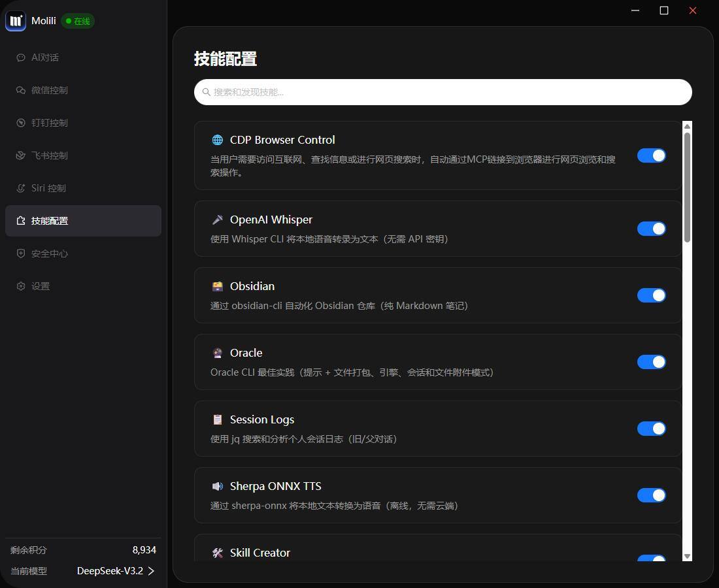Click the speaker icon beside Sherpa ONNX TTS

pos(218,486)
